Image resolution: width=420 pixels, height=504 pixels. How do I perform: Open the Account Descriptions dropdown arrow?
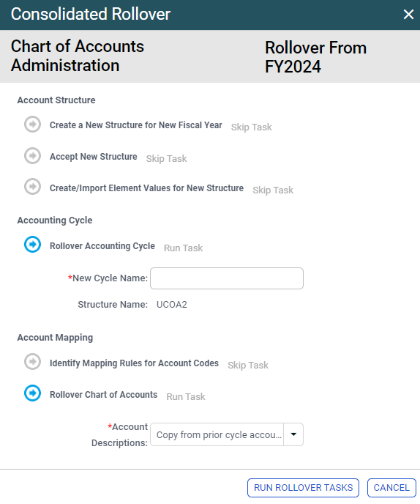point(293,434)
